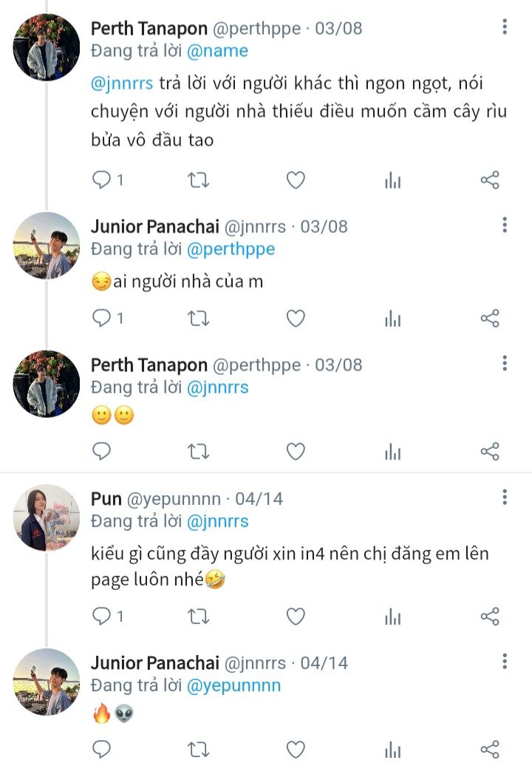Screen dimensions: 532x766
Task: Open more options on Perth's first tweet
Action: pos(505,27)
